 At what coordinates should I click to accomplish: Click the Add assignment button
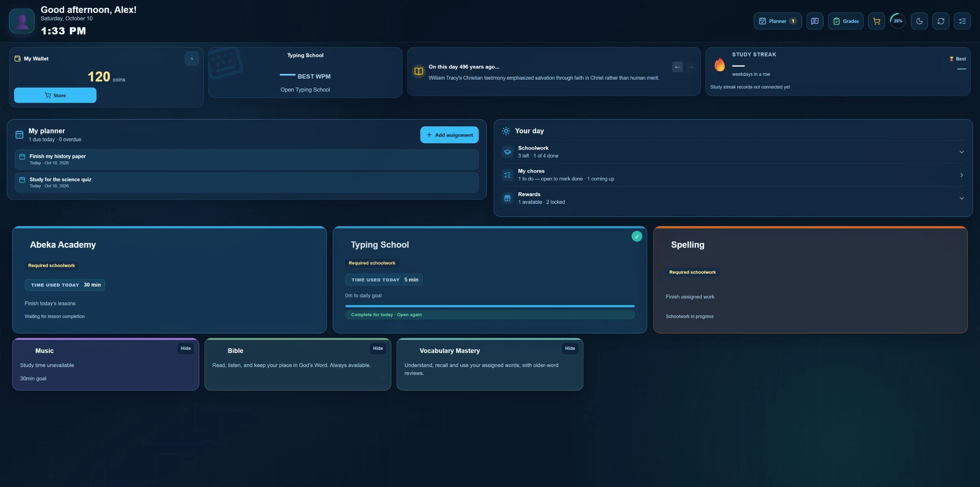449,135
